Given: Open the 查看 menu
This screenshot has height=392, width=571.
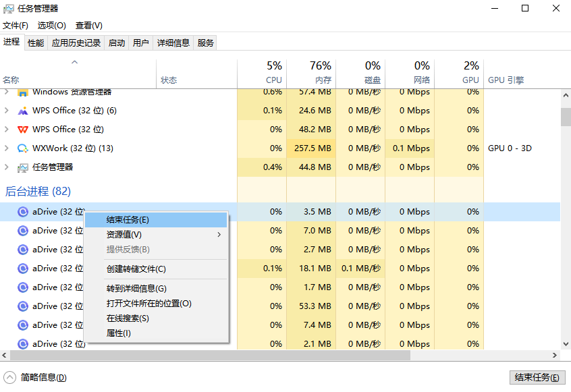Looking at the screenshot, I should point(88,25).
